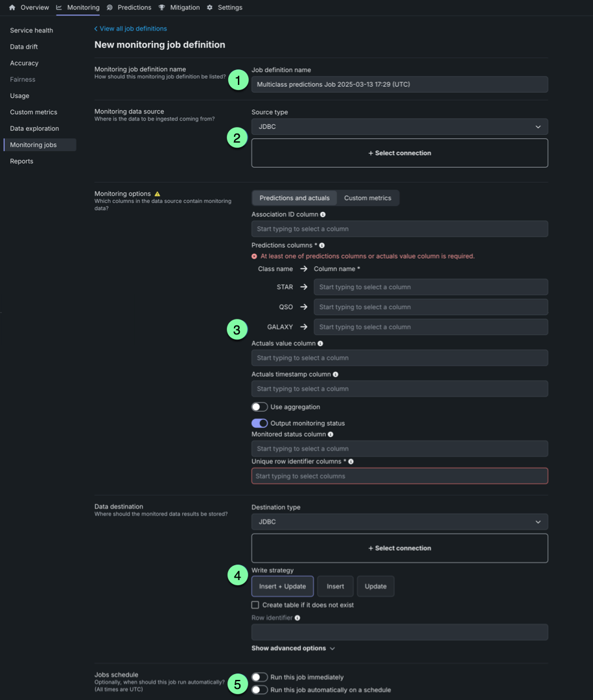Viewport: 593px width, 700px height.
Task: Open Data drift in the sidebar
Action: click(25, 47)
